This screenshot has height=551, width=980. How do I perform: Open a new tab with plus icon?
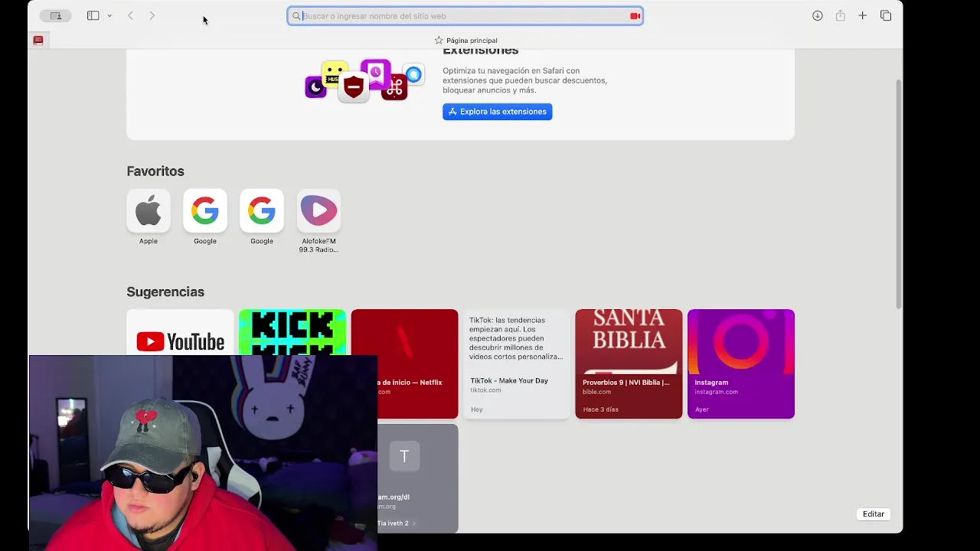(x=862, y=15)
